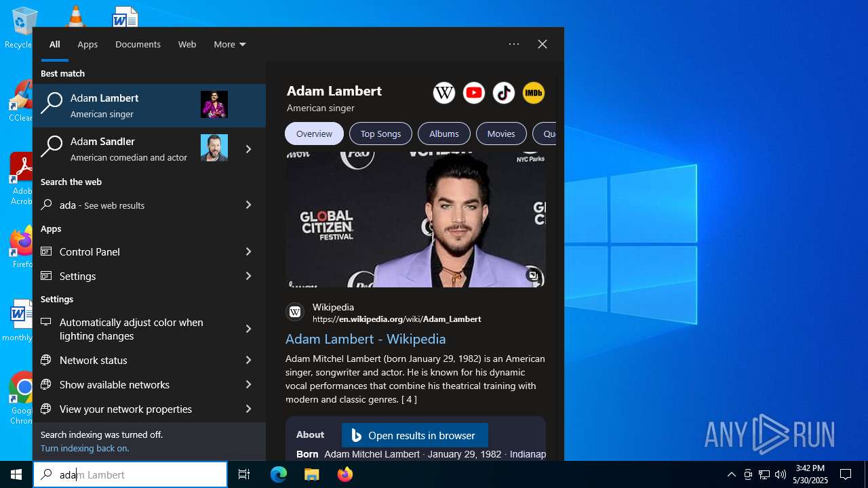This screenshot has height=488, width=868.
Task: Open the 'Adam Lambert - Wikipedia' link
Action: coord(366,339)
